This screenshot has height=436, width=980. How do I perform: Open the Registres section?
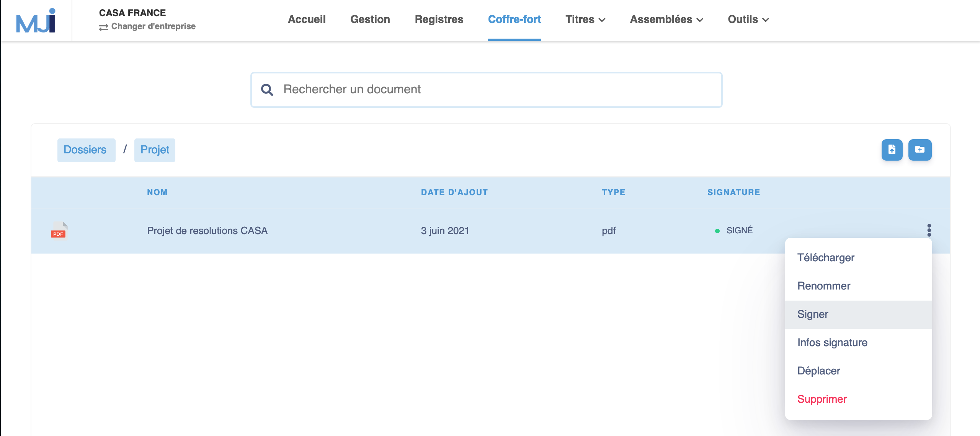(x=439, y=19)
